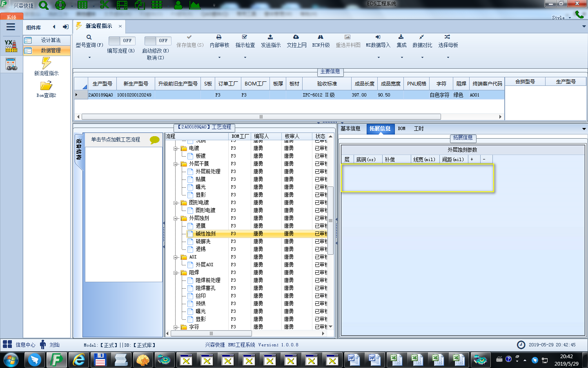Toggle the 启动修改(E) OFF switch
Image resolution: width=588 pixels, height=368 pixels.
158,40
